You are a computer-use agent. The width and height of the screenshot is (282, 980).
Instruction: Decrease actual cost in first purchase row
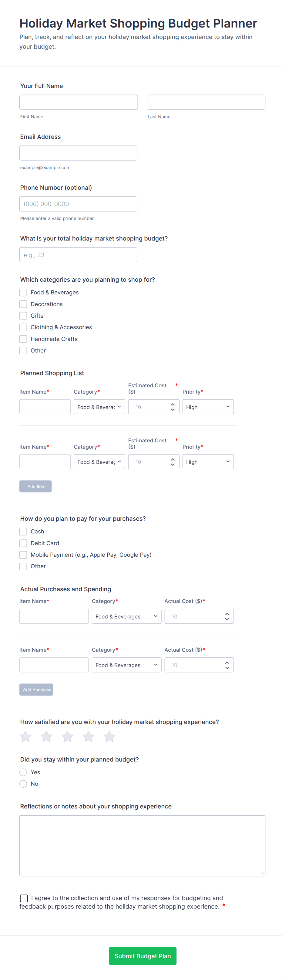pyautogui.click(x=227, y=619)
